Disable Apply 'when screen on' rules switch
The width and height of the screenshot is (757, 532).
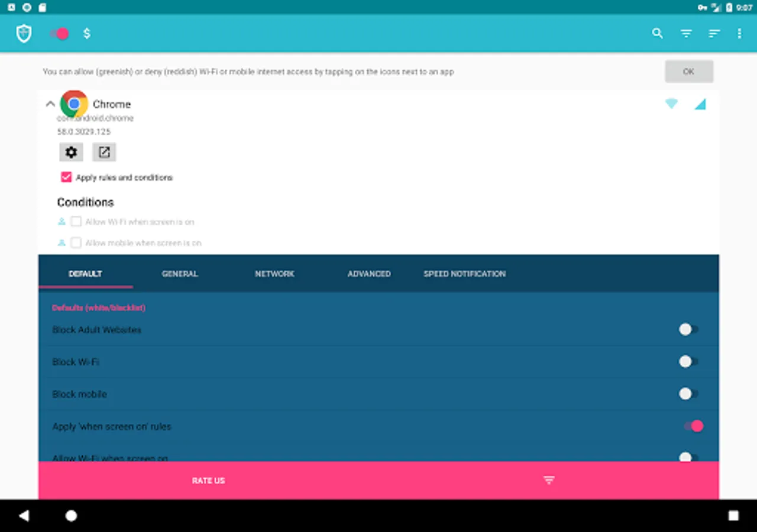693,426
